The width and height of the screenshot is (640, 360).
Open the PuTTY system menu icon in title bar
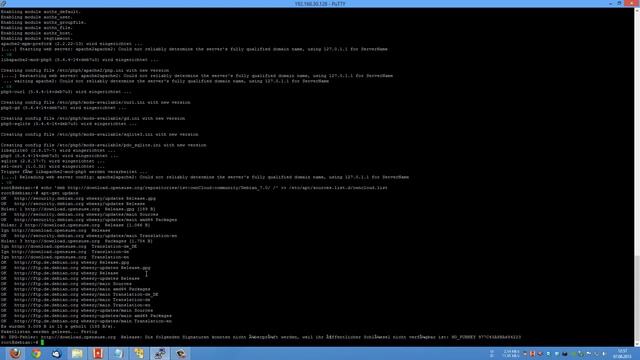coord(3,4)
